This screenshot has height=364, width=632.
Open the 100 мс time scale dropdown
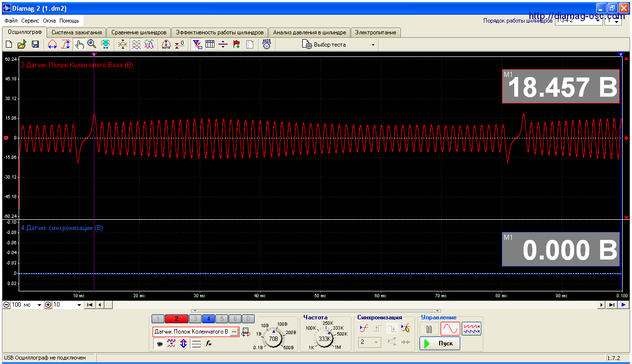[x=27, y=305]
